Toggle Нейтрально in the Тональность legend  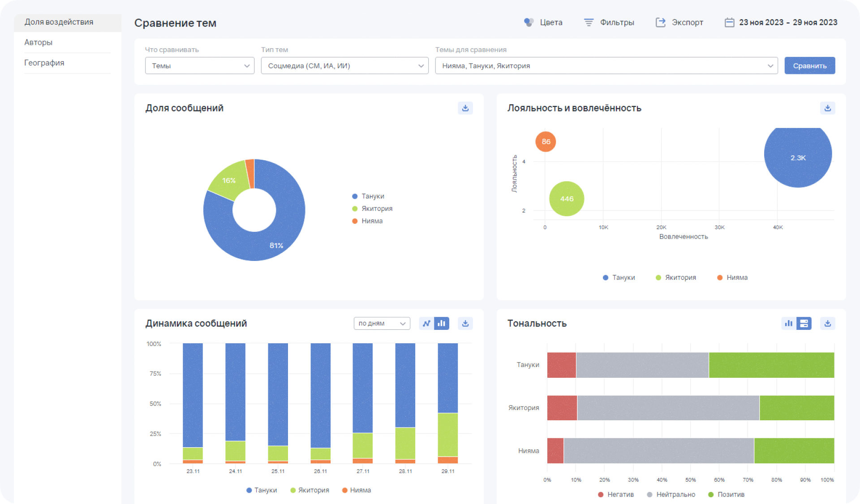pos(671,495)
